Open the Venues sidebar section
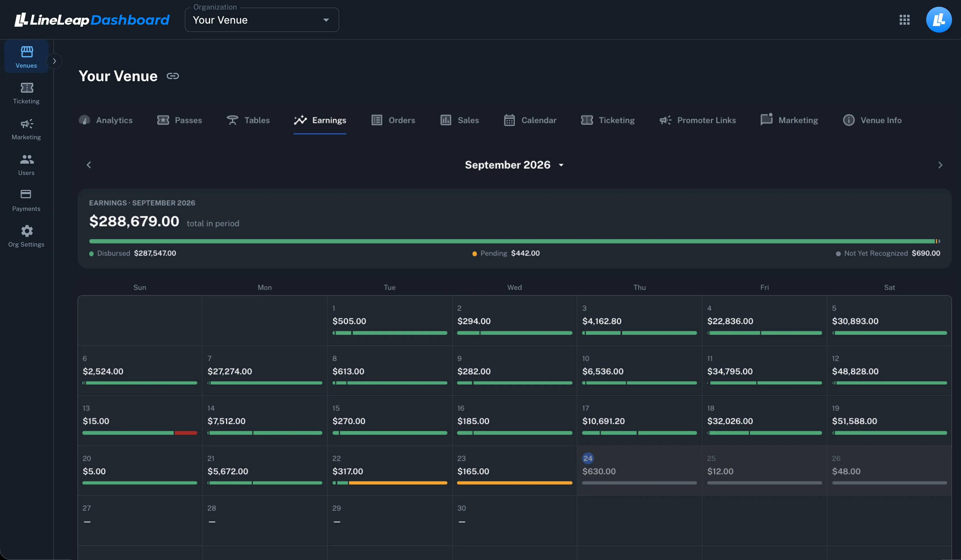Image resolution: width=961 pixels, height=560 pixels. click(26, 56)
